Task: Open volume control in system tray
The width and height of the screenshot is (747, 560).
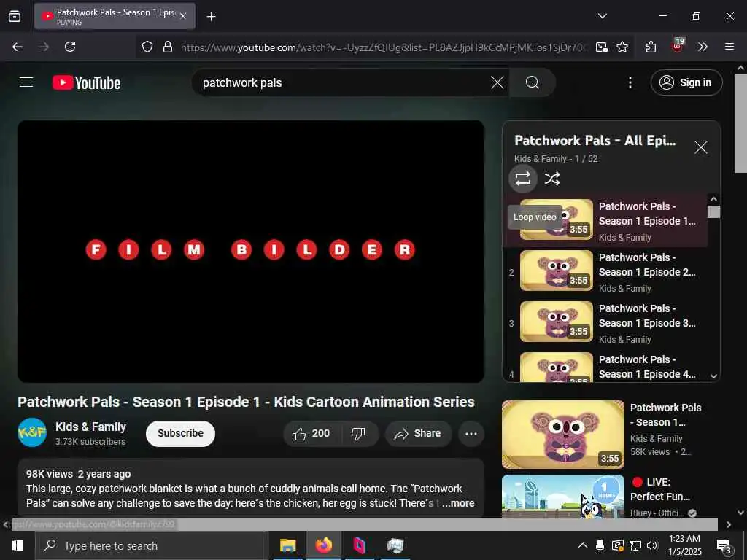Action: coord(652,545)
